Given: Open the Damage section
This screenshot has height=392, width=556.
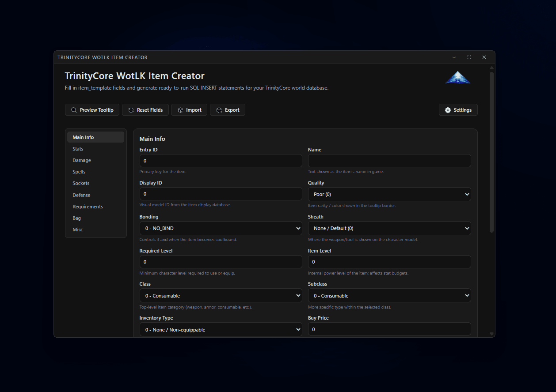Looking at the screenshot, I should pyautogui.click(x=95, y=160).
